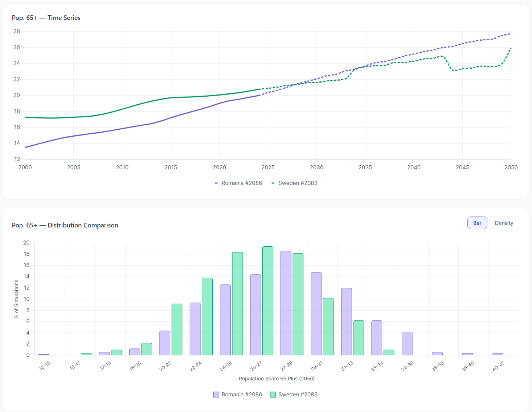The width and height of the screenshot is (532, 412).
Task: Click Sweden's green bar for 26–27 bin
Action: (268, 301)
